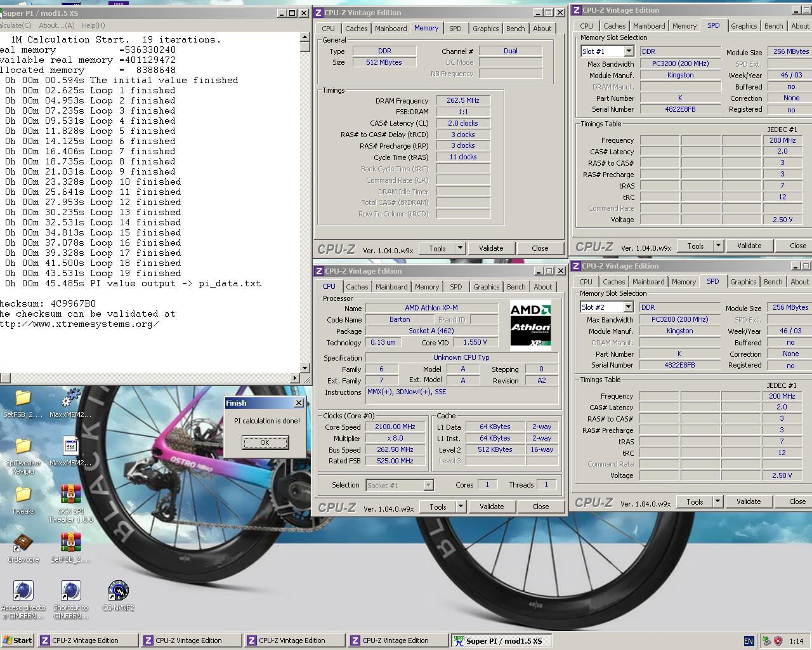This screenshot has height=650, width=812.
Task: Open Super PI Help(H) menu
Action: (x=93, y=25)
